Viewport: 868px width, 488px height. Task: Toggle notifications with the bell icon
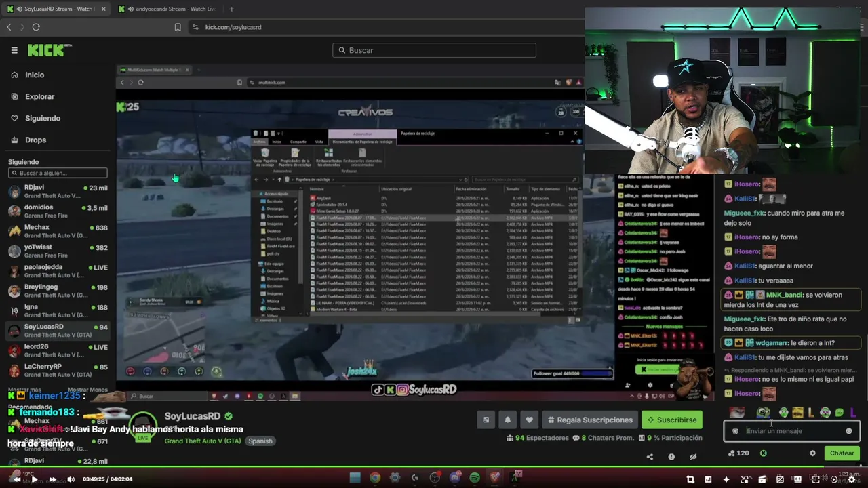point(507,420)
